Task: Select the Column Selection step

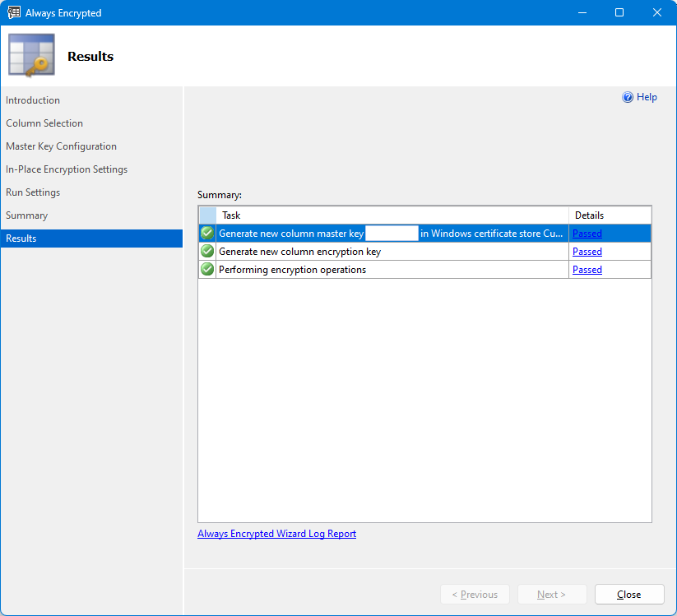Action: pos(44,123)
